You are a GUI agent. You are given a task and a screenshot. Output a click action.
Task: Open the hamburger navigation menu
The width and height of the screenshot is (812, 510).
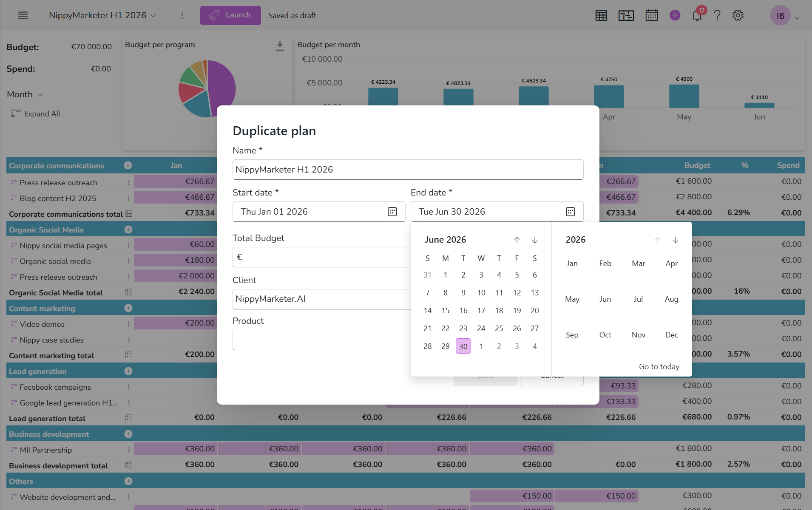coord(23,15)
